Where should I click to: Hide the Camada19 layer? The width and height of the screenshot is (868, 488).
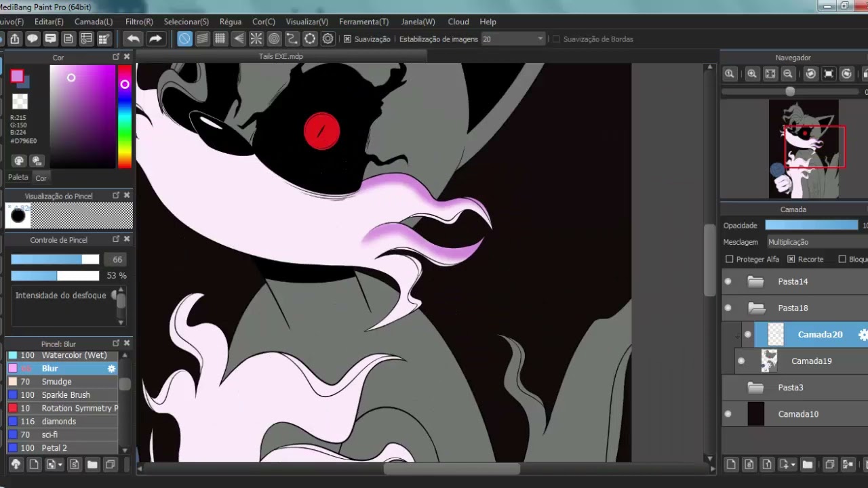[741, 361]
